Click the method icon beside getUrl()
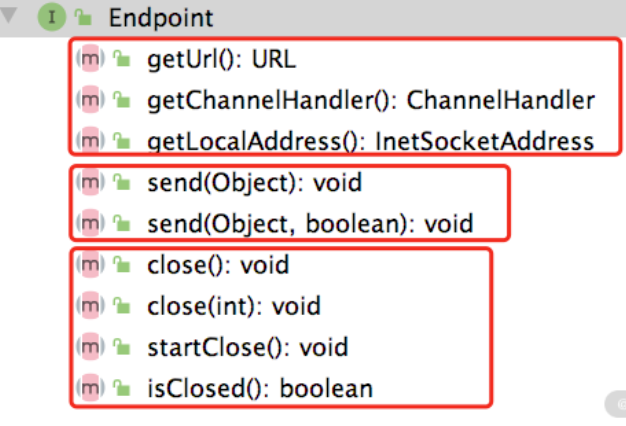The height and width of the screenshot is (426, 626). click(90, 60)
